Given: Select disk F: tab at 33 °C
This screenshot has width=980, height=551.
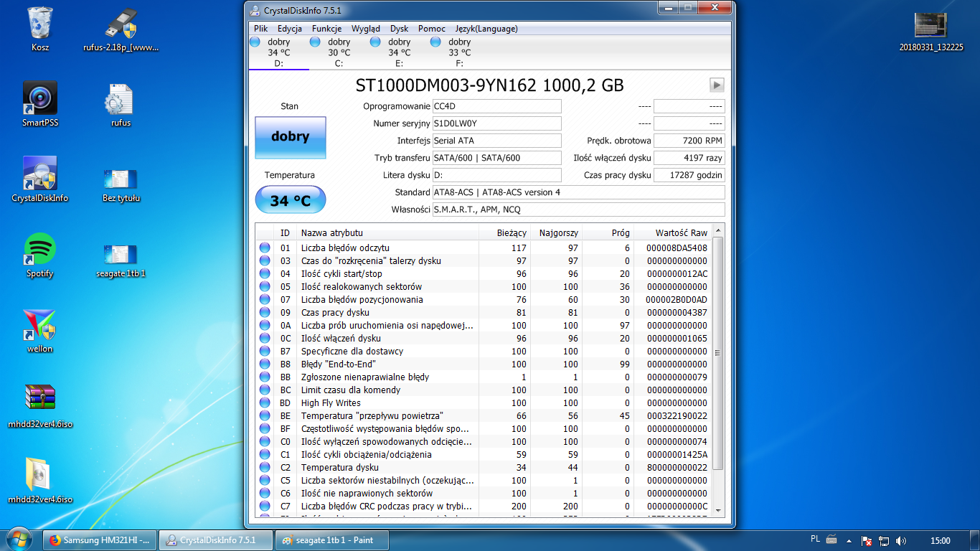Looking at the screenshot, I should [460, 52].
